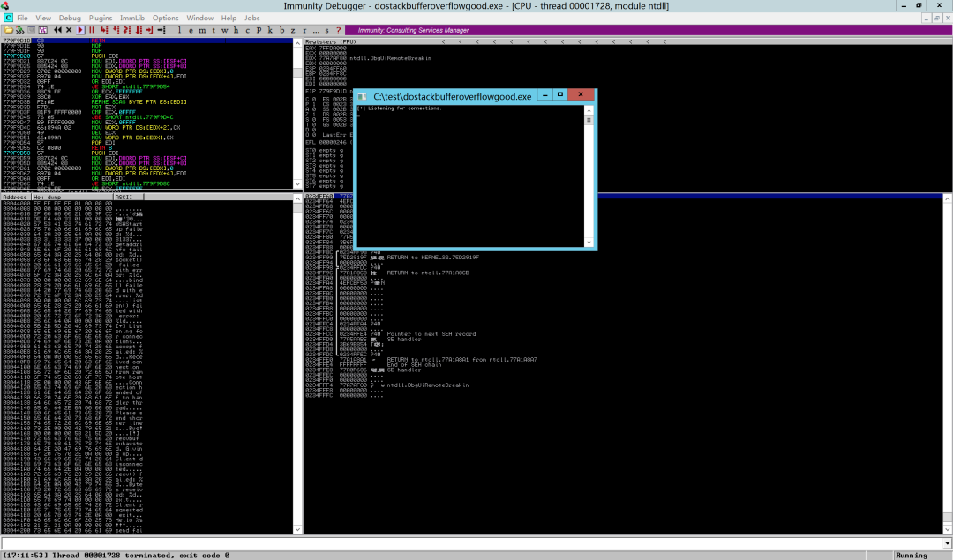The height and width of the screenshot is (560, 953).
Task: Open the Jobs menu
Action: pos(252,18)
